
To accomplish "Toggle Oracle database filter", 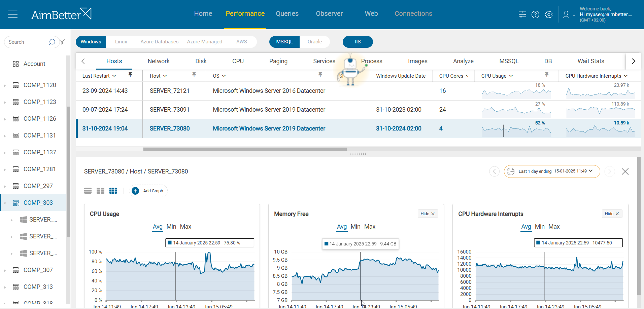I will [x=315, y=42].
